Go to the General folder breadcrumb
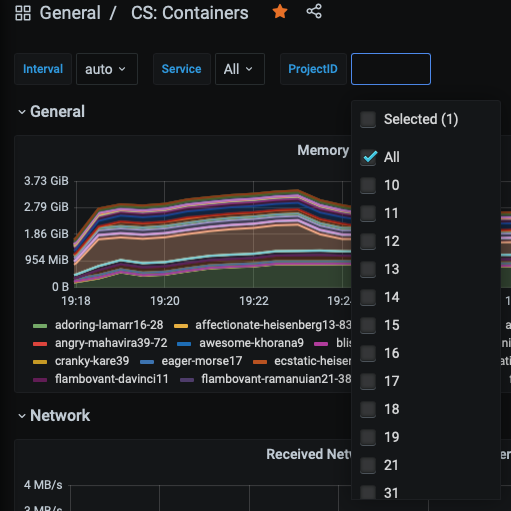Viewport: 511px width, 511px height. click(x=70, y=13)
